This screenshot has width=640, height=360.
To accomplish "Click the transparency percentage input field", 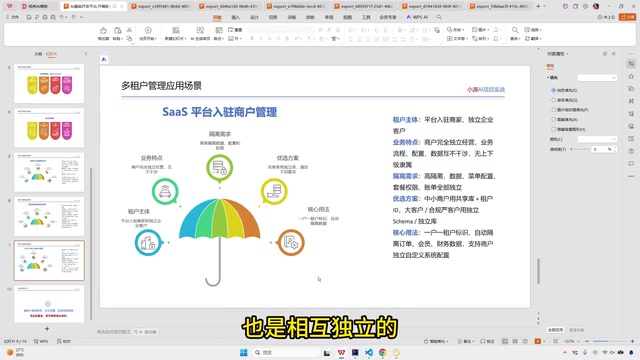I will click(602, 149).
